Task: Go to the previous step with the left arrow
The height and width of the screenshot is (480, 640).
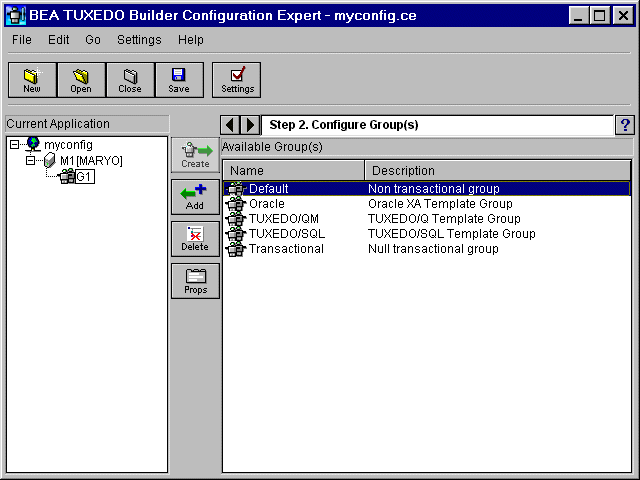Action: tap(230, 125)
